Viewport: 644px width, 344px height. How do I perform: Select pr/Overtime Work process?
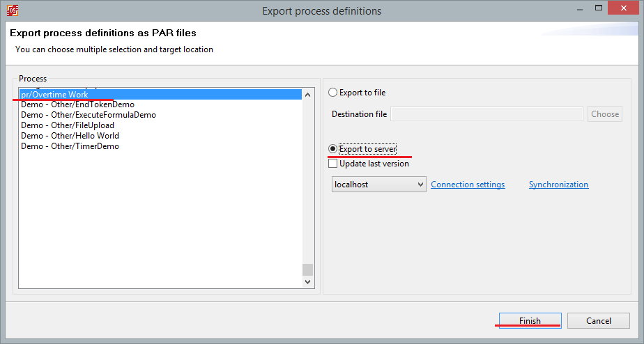(x=54, y=95)
